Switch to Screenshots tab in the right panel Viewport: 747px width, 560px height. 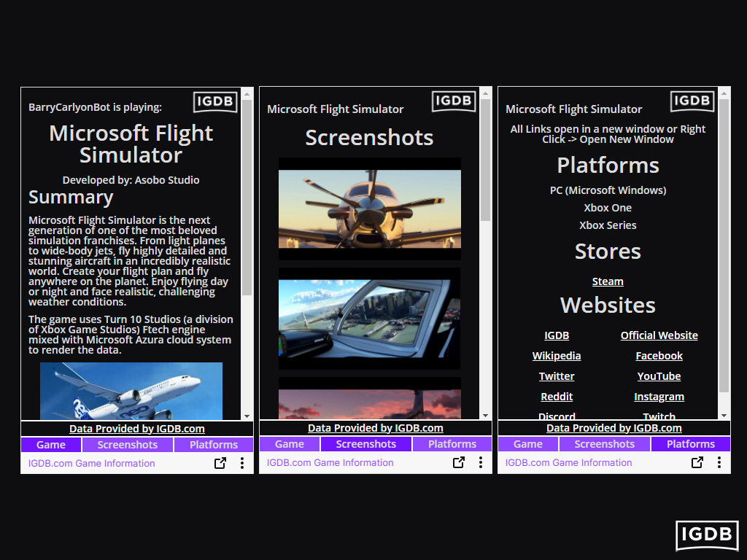click(x=604, y=444)
